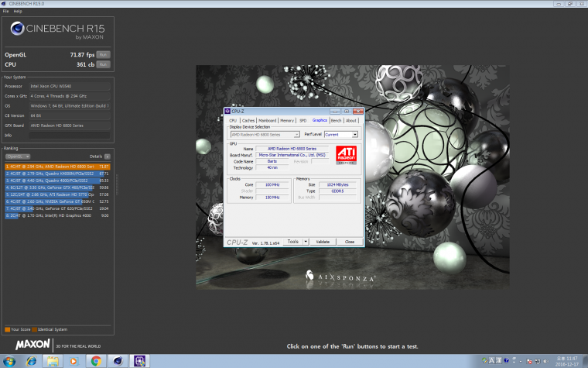The width and height of the screenshot is (588, 368).
Task: Switch to Memory tab in CPU-Z
Action: point(287,121)
